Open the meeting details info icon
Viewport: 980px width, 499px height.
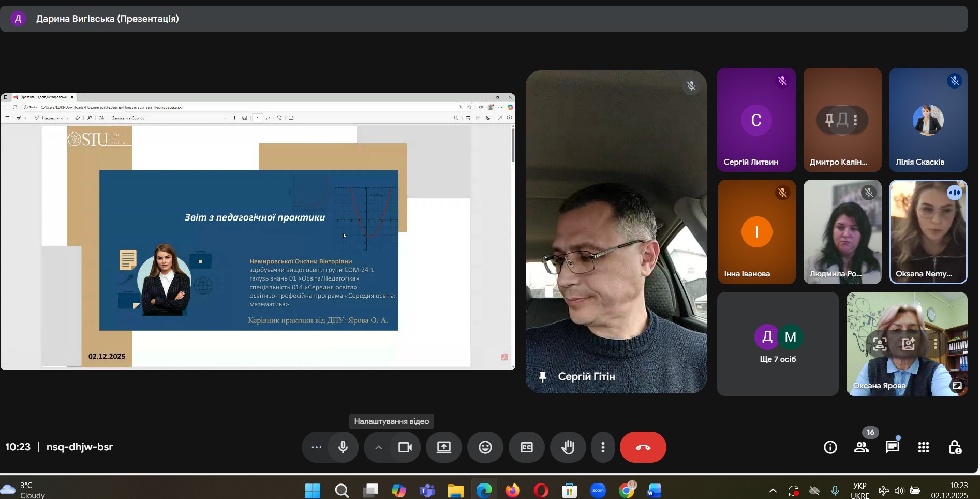click(830, 447)
